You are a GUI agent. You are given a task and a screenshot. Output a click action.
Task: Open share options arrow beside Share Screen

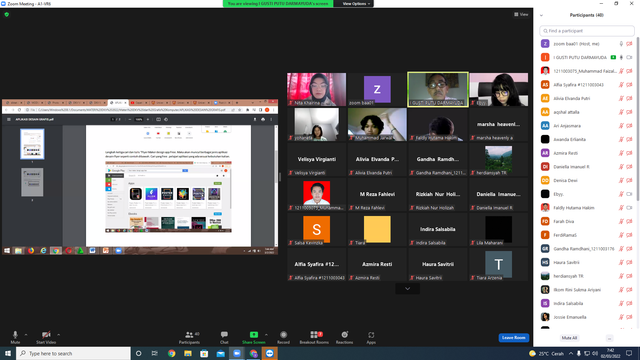(x=267, y=335)
